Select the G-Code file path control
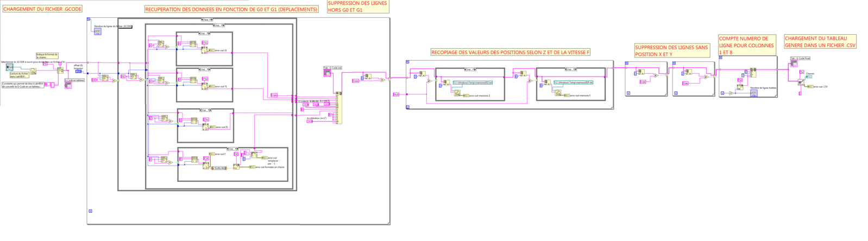The width and height of the screenshot is (868, 241). [9, 68]
